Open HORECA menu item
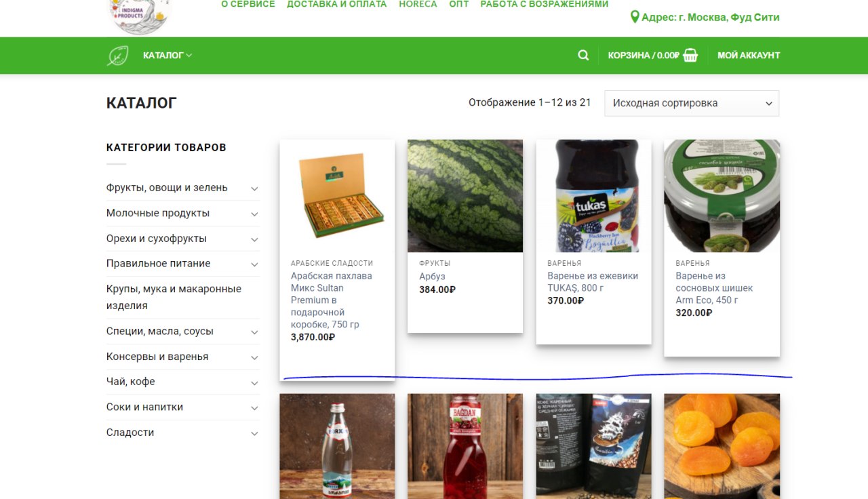Image resolution: width=868 pixels, height=499 pixels. [418, 4]
